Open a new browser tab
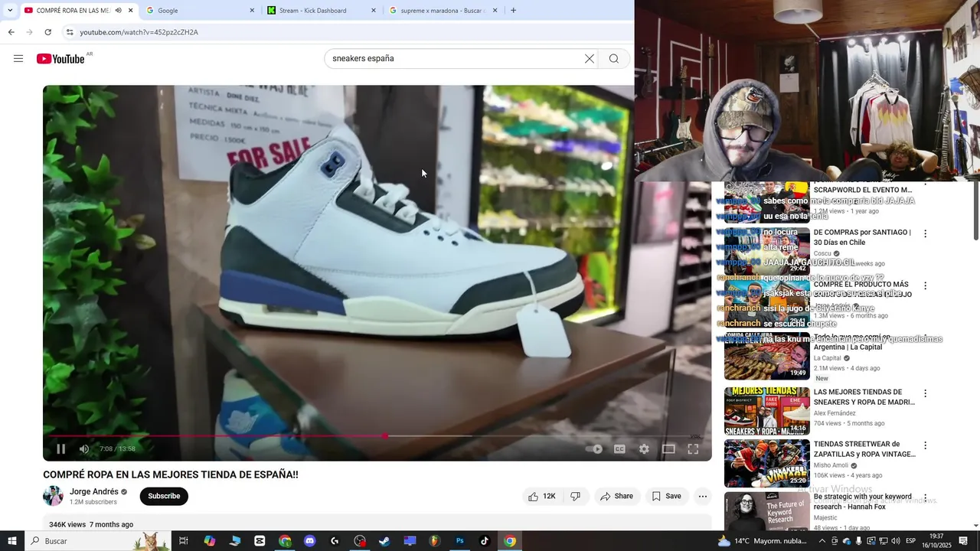The width and height of the screenshot is (980, 551). (x=513, y=11)
